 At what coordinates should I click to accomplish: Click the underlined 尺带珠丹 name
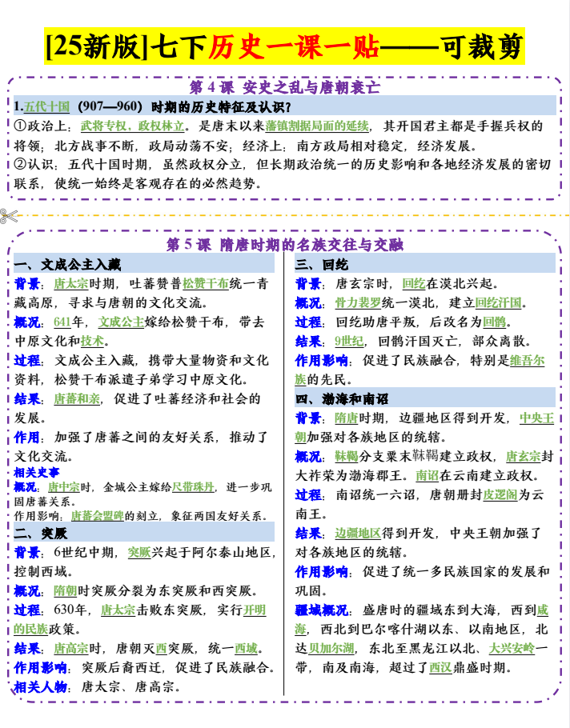(194, 486)
